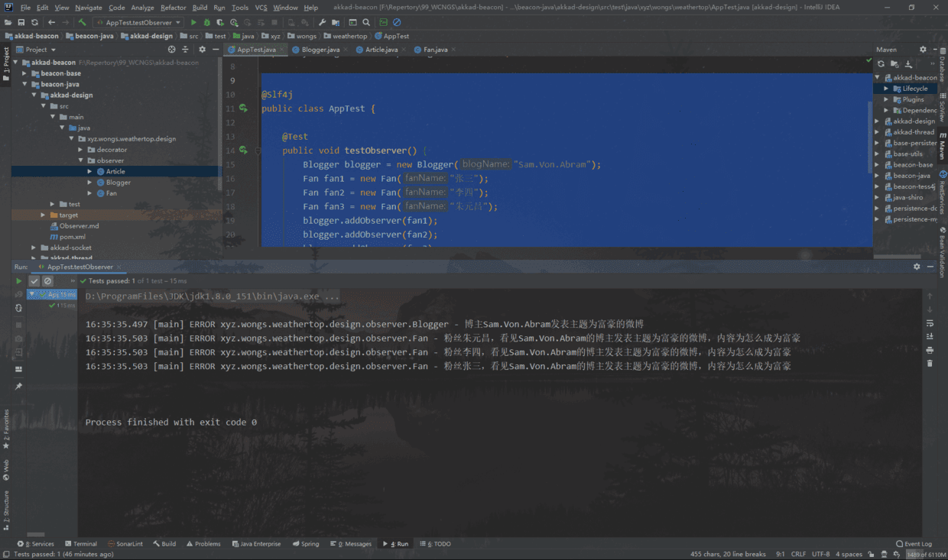Run with Coverage shield icon
Image resolution: width=948 pixels, height=560 pixels.
pyautogui.click(x=220, y=22)
